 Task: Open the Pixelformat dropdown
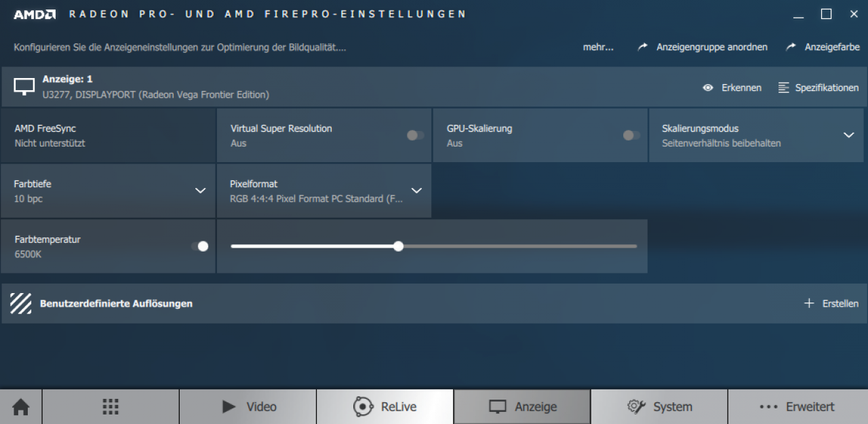click(x=416, y=191)
